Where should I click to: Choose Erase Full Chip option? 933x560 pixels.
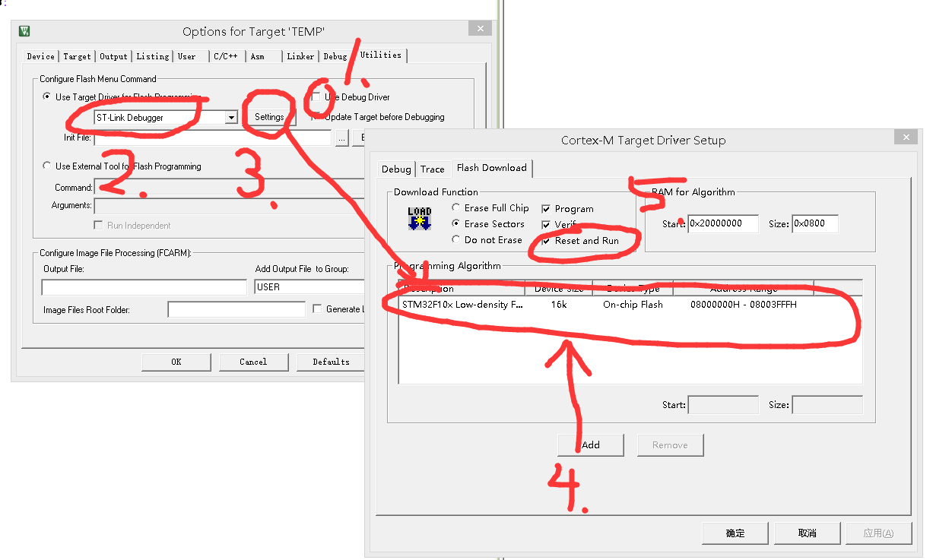point(456,207)
